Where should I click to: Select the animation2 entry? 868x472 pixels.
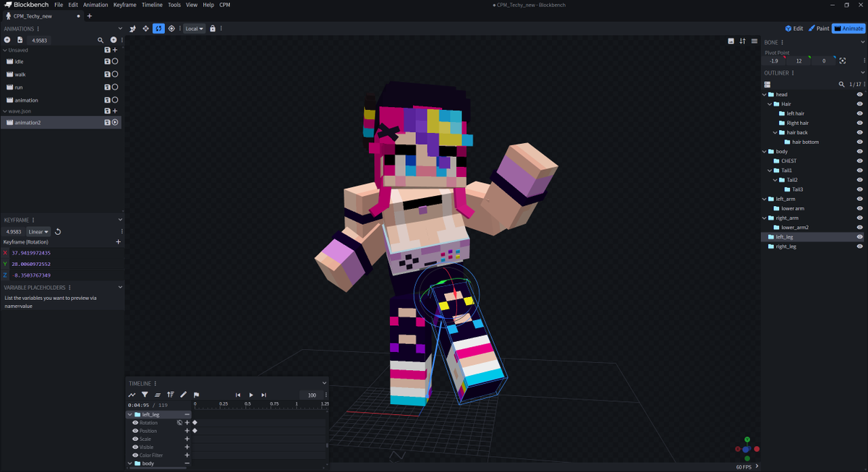point(61,123)
